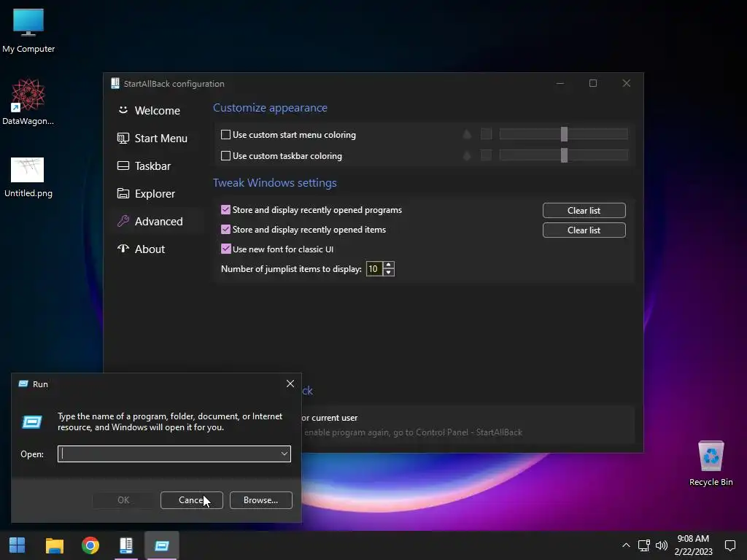Screen dimensions: 747x560
Task: Open the Welcome section smiley icon
Action: (x=123, y=110)
